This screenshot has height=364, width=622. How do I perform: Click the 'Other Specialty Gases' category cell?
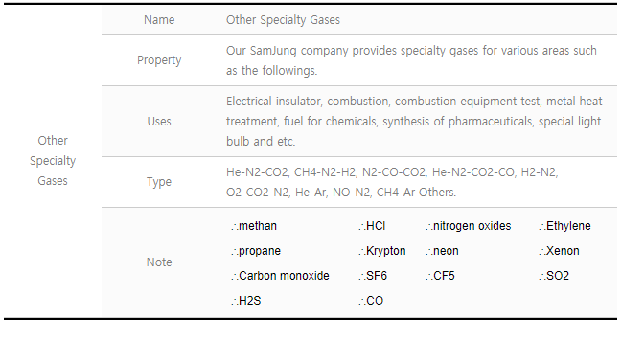point(53,161)
